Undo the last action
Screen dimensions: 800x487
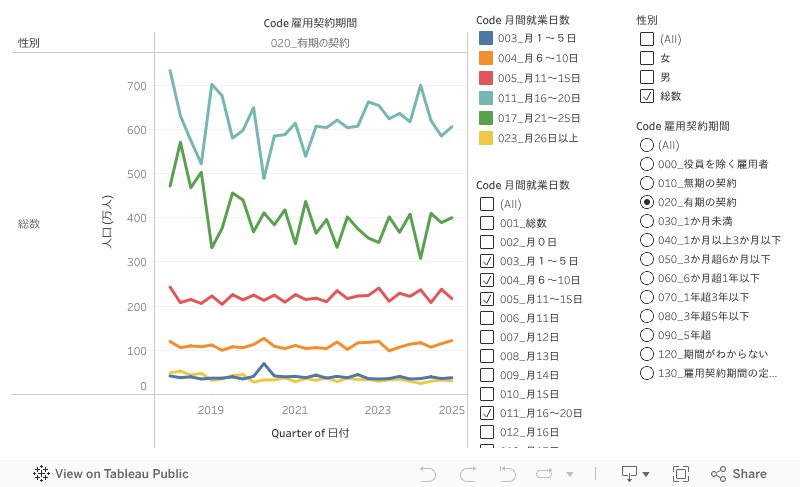(x=428, y=474)
